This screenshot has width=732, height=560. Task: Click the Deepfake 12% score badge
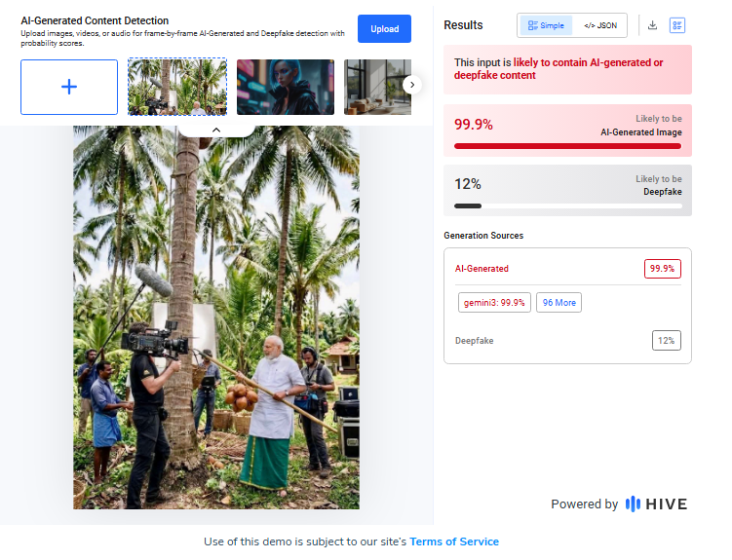click(x=666, y=340)
